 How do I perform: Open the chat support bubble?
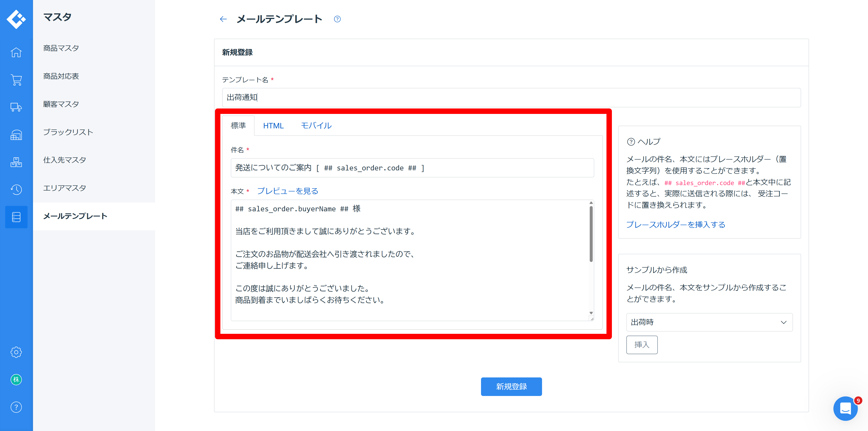845,408
